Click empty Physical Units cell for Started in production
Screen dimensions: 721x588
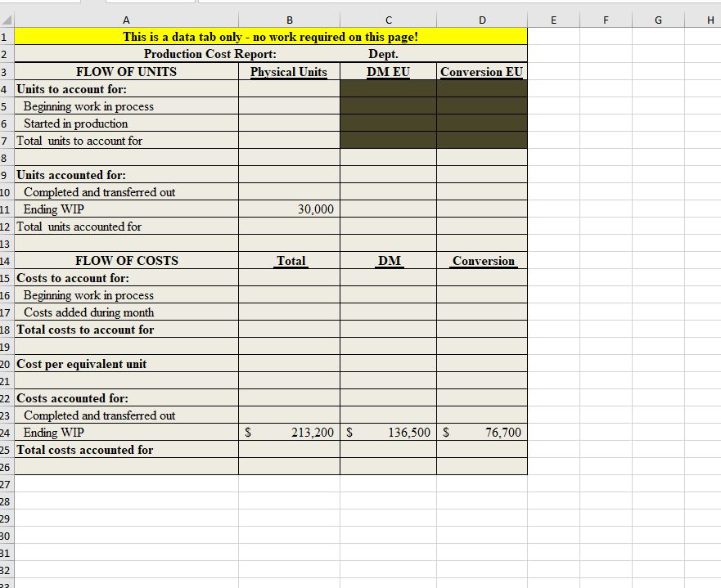point(289,123)
